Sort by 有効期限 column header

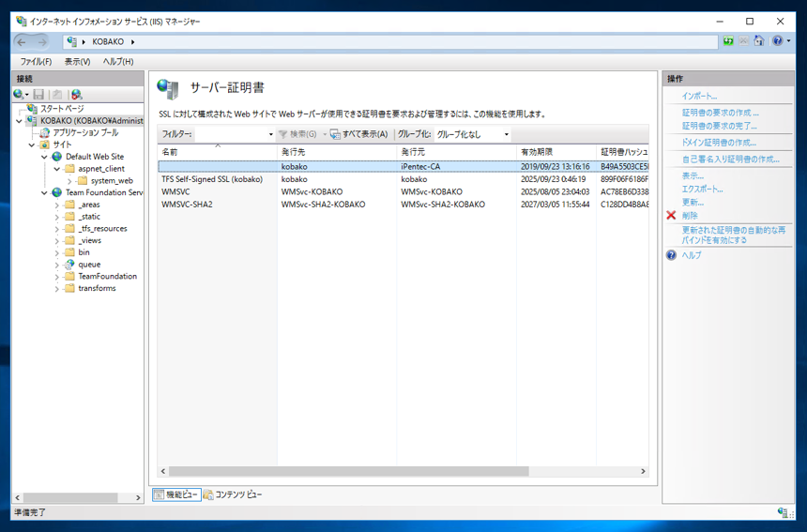tap(556, 152)
